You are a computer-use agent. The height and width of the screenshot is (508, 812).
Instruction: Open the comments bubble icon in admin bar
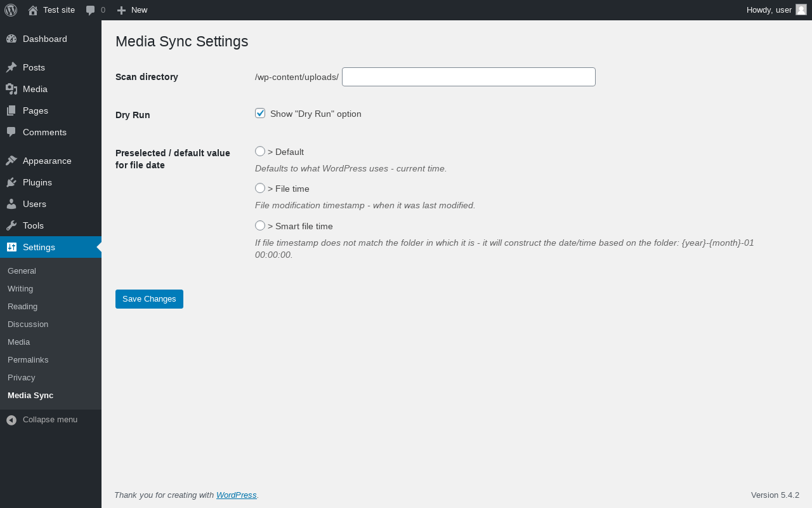coord(91,10)
